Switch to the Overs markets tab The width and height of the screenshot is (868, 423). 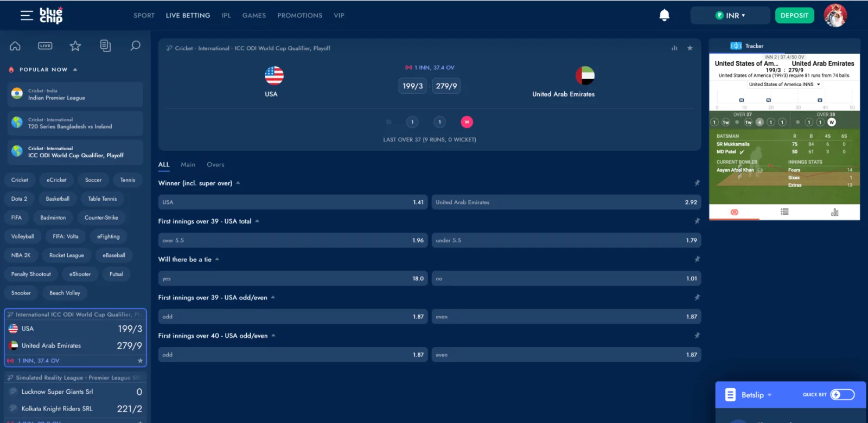[215, 165]
